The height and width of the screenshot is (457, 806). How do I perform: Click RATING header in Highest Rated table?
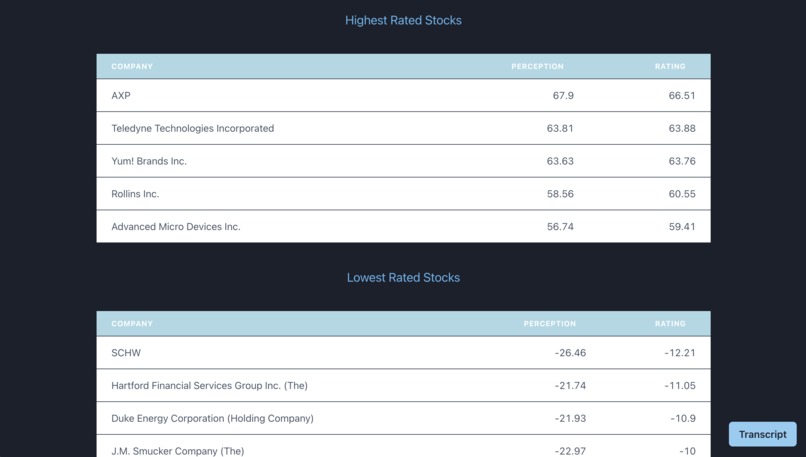tap(670, 66)
